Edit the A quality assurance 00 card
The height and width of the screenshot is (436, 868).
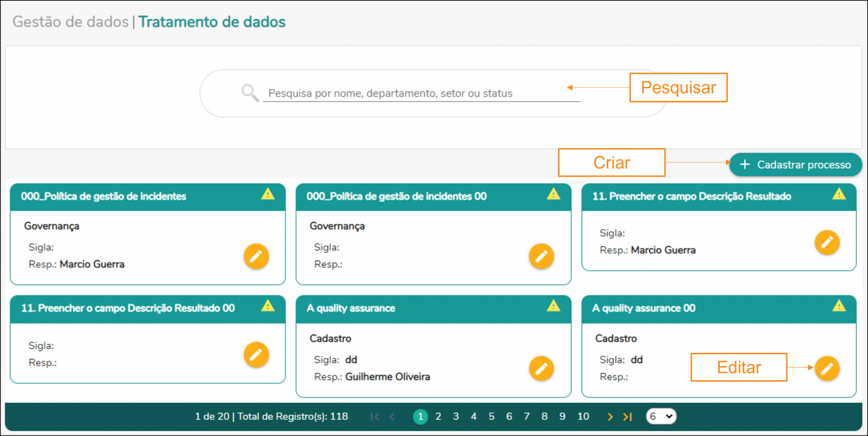click(x=827, y=368)
